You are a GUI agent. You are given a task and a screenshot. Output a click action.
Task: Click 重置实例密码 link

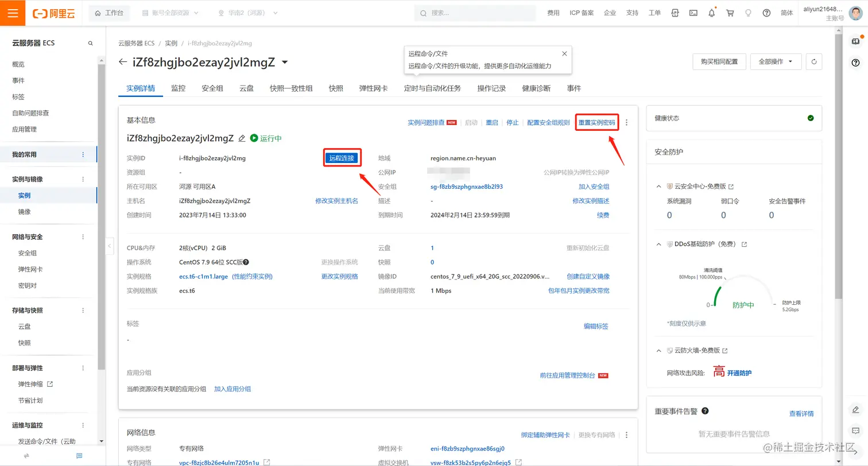pyautogui.click(x=596, y=123)
